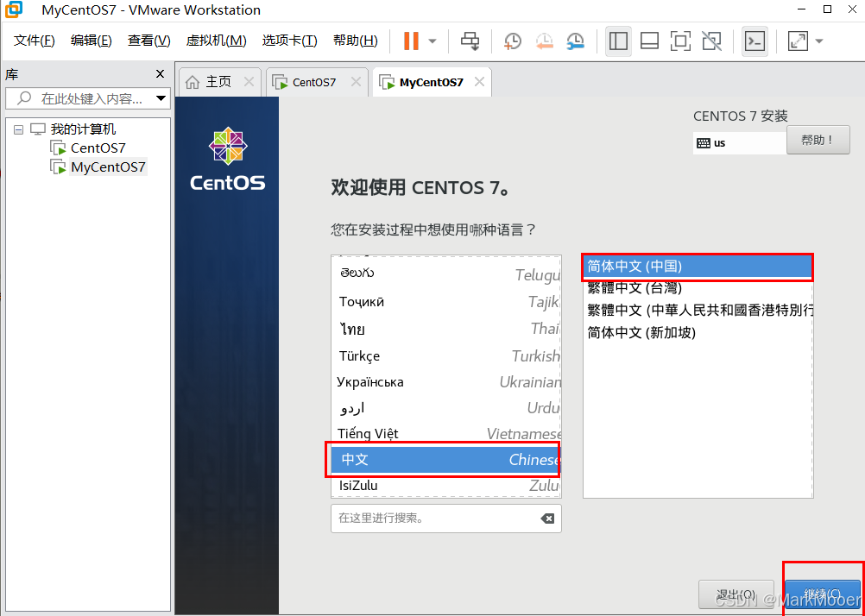Image resolution: width=865 pixels, height=616 pixels.
Task: Open the snapshot manager wrench icon
Action: pos(576,41)
